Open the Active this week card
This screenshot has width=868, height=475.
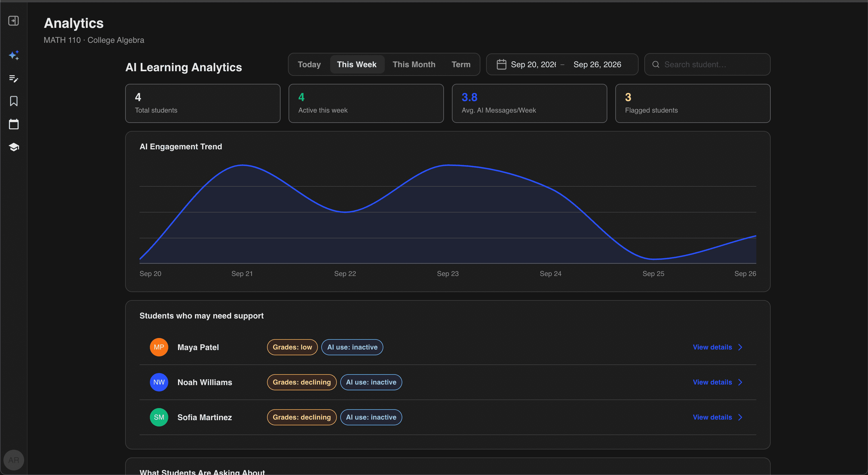coord(366,103)
